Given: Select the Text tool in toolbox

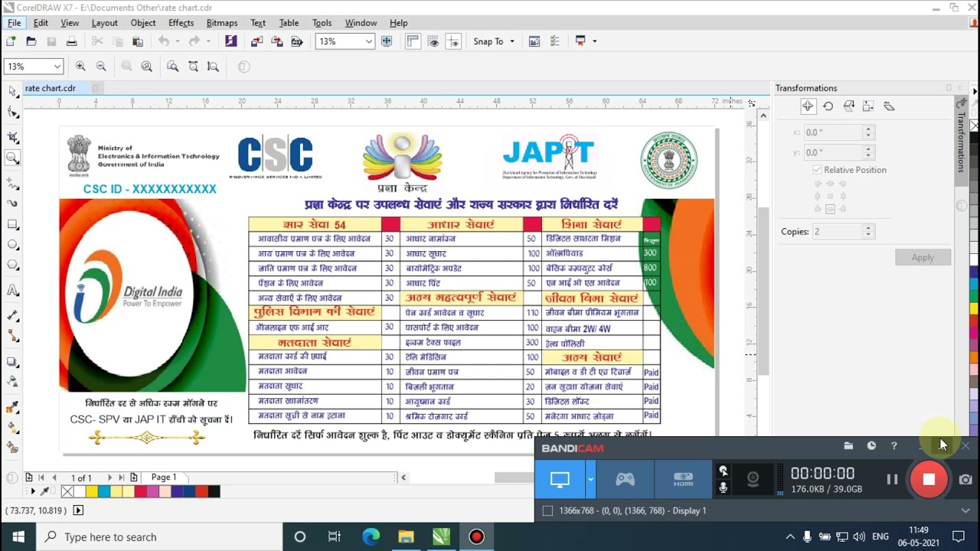Looking at the screenshot, I should tap(12, 290).
